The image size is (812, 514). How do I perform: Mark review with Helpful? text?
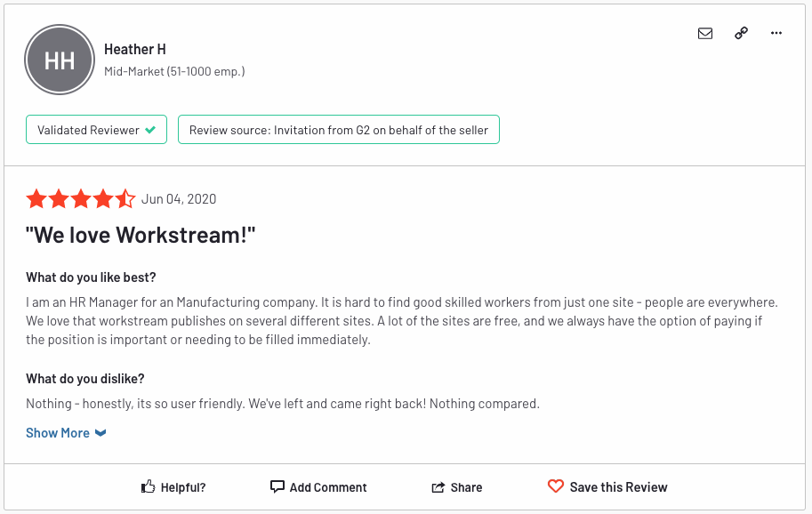pyautogui.click(x=183, y=487)
